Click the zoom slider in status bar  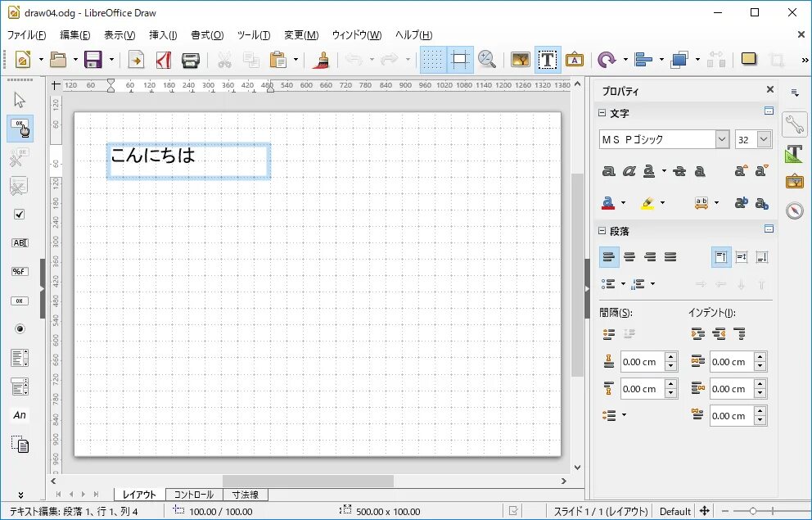pos(753,511)
